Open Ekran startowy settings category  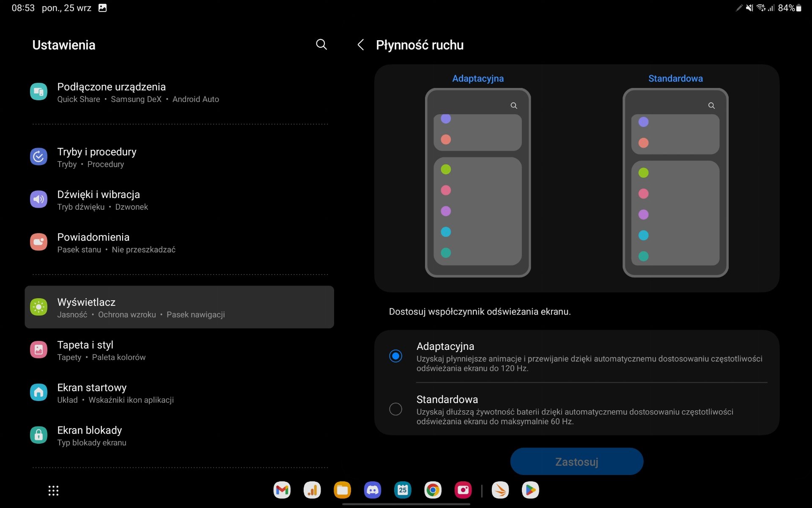[x=179, y=393]
